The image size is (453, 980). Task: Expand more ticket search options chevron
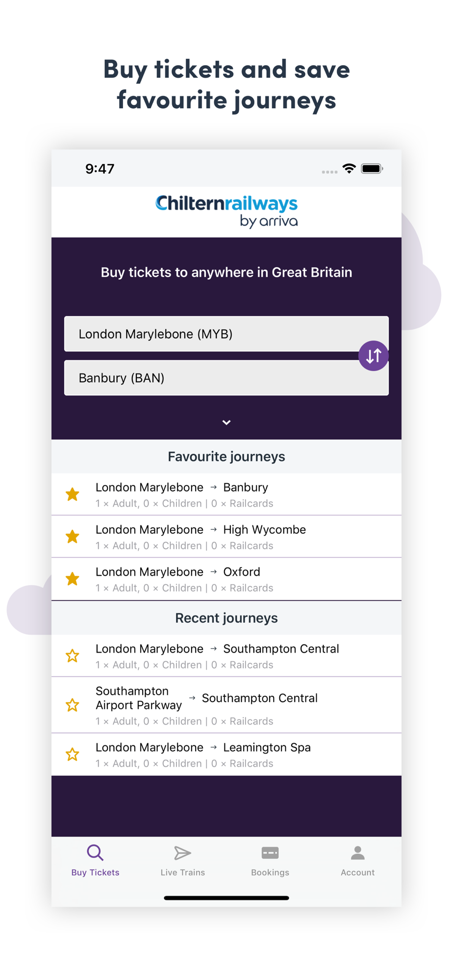(x=226, y=422)
